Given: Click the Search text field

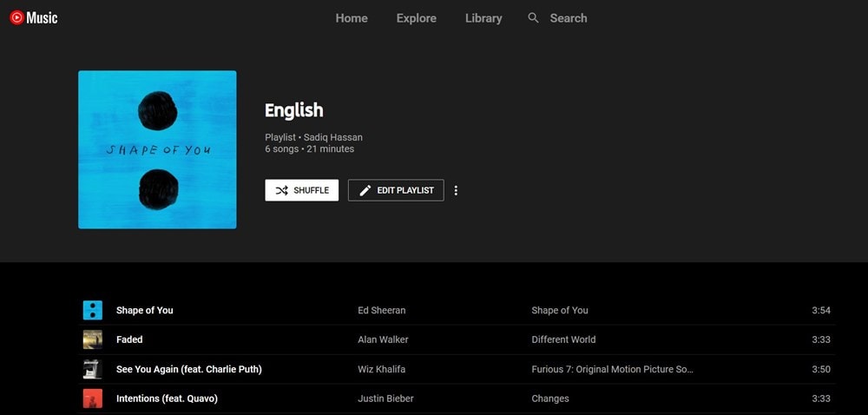Looking at the screenshot, I should (x=569, y=18).
